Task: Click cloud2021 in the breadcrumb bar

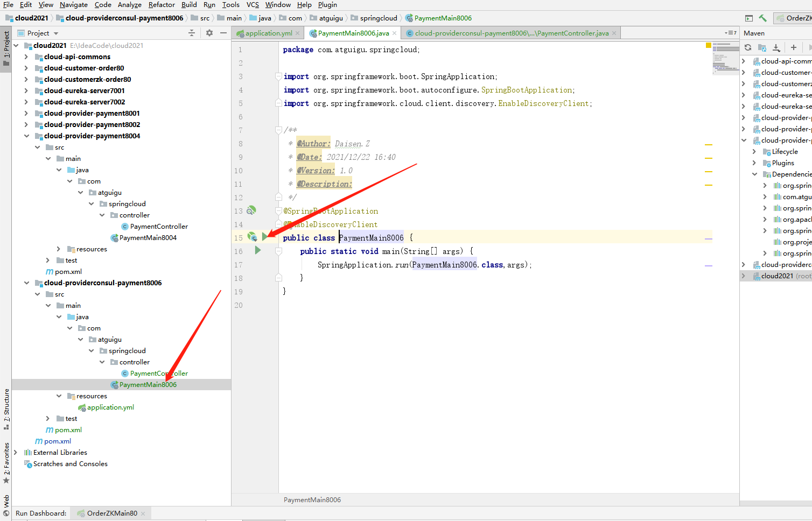Action: [x=26, y=18]
